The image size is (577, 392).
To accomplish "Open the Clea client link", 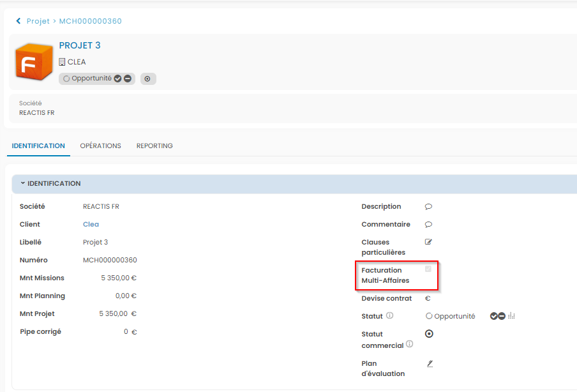I will (91, 225).
